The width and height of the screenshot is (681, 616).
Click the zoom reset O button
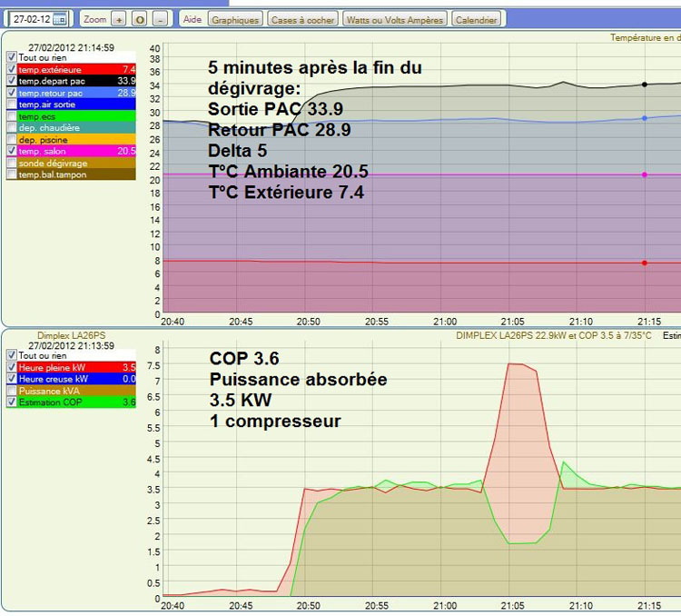coord(140,19)
